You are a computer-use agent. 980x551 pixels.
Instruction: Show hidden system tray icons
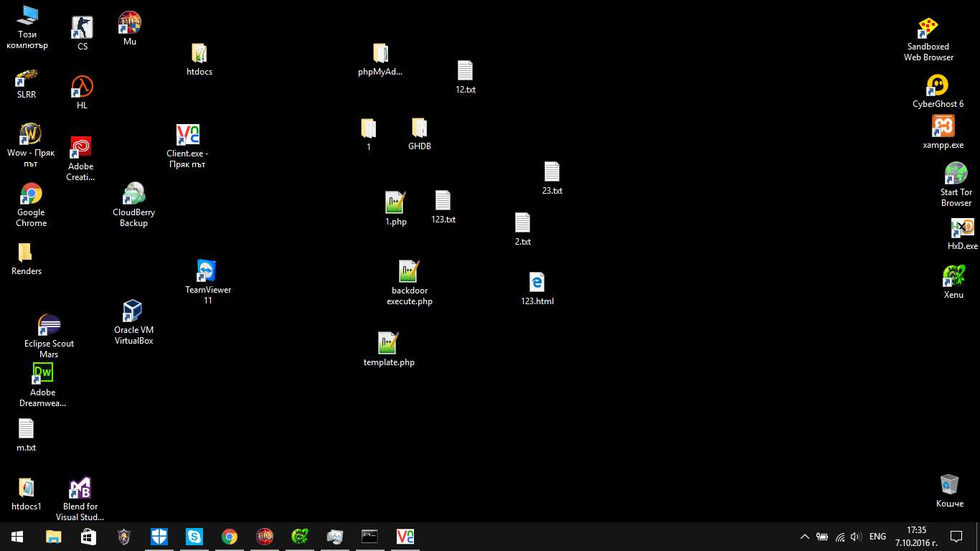(805, 537)
